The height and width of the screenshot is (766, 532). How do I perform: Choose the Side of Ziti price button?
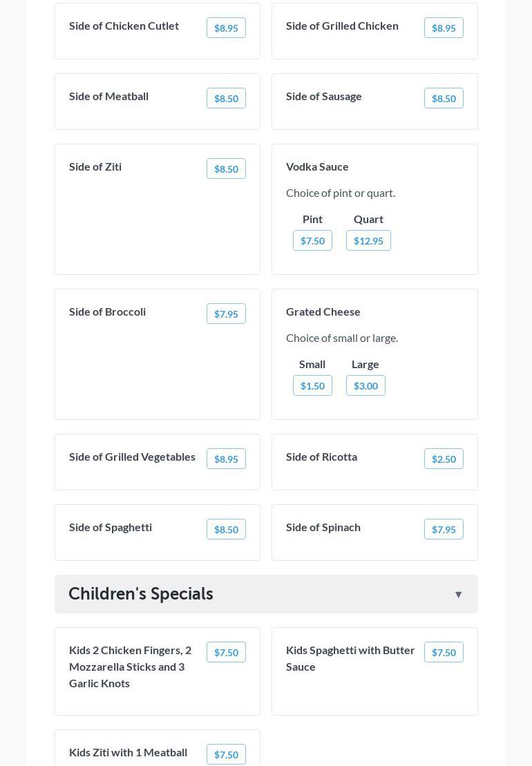[x=226, y=169]
